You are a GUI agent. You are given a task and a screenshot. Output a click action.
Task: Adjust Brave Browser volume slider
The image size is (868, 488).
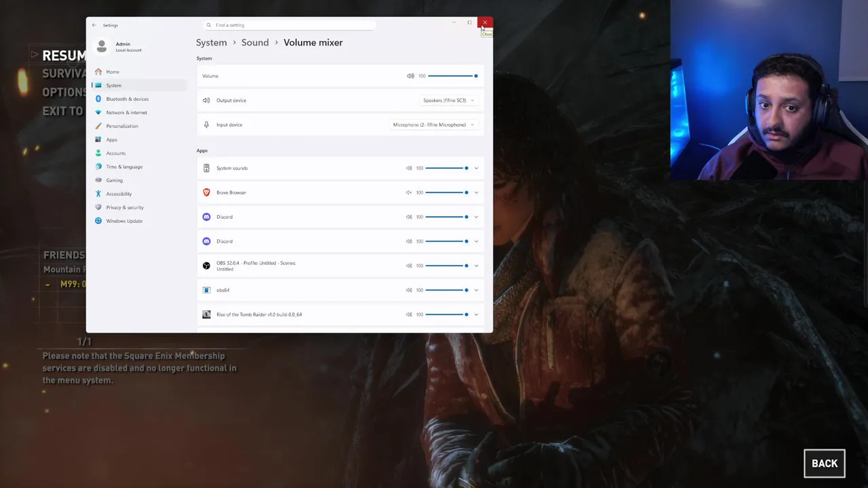[447, 192]
